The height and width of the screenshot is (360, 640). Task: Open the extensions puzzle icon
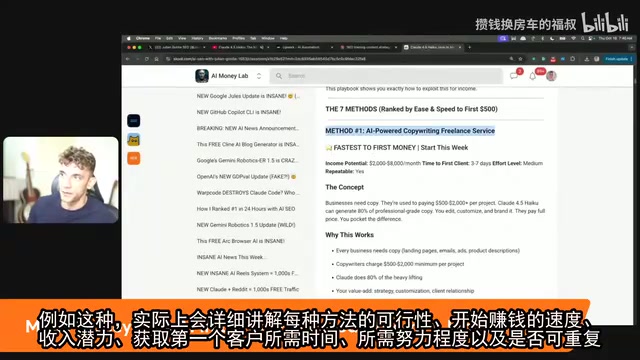[x=573, y=59]
